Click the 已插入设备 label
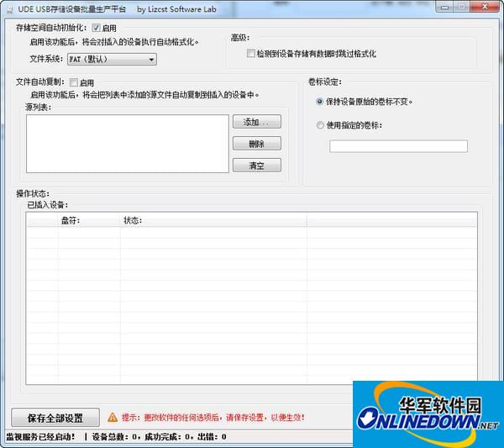The image size is (504, 448). [48, 205]
